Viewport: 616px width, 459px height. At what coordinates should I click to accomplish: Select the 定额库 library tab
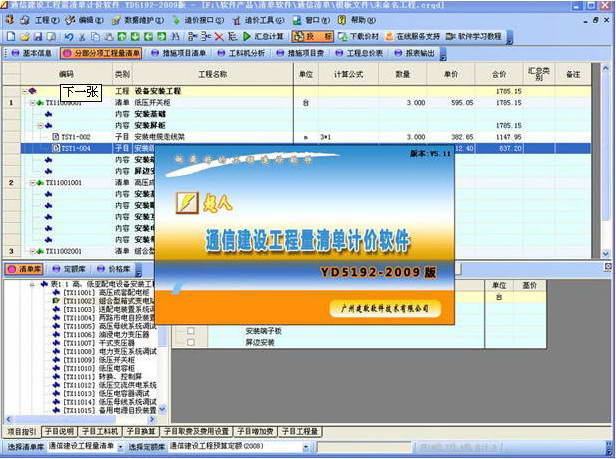(x=69, y=269)
